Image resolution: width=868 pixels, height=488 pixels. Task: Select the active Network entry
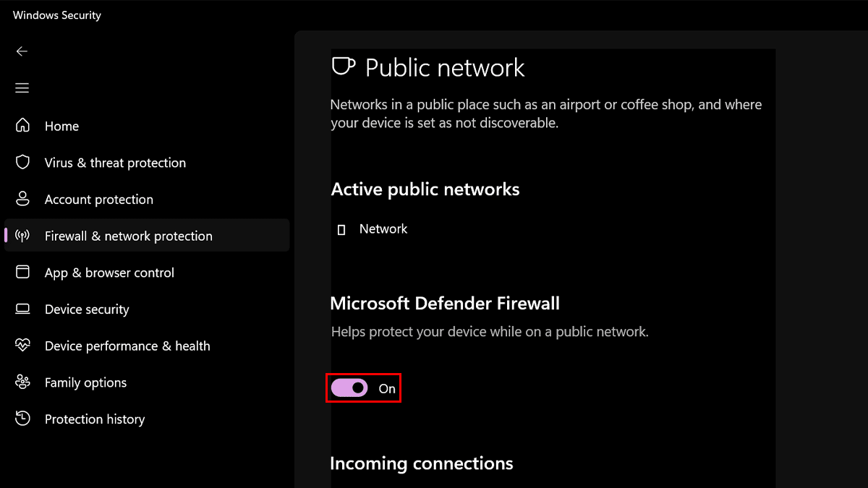[383, 229]
